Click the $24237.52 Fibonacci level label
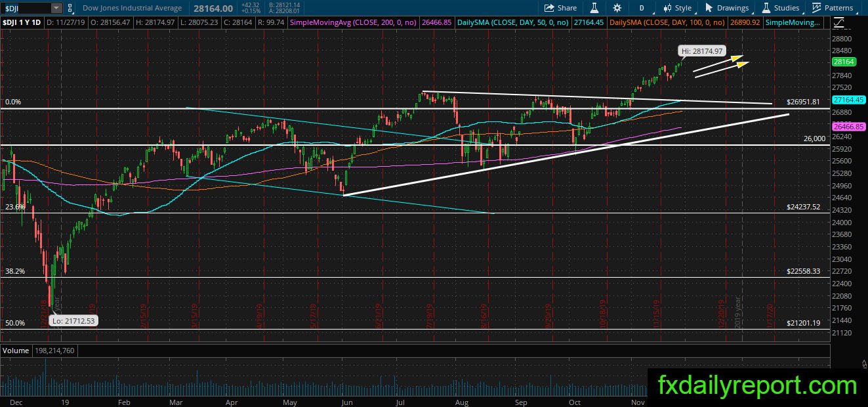 point(804,207)
